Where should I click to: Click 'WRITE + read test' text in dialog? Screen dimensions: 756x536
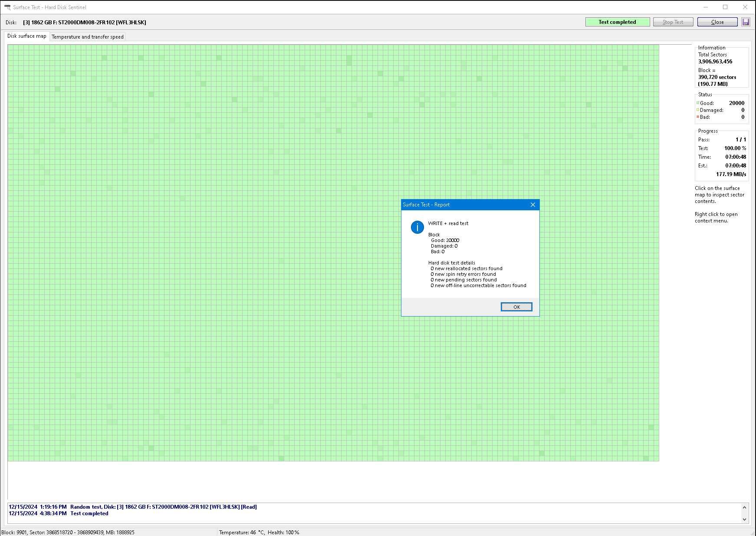(x=448, y=223)
